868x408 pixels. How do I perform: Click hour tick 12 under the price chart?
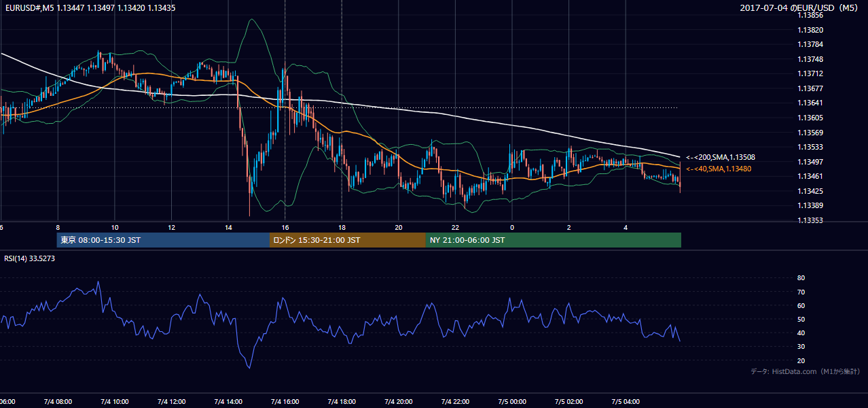tap(171, 228)
